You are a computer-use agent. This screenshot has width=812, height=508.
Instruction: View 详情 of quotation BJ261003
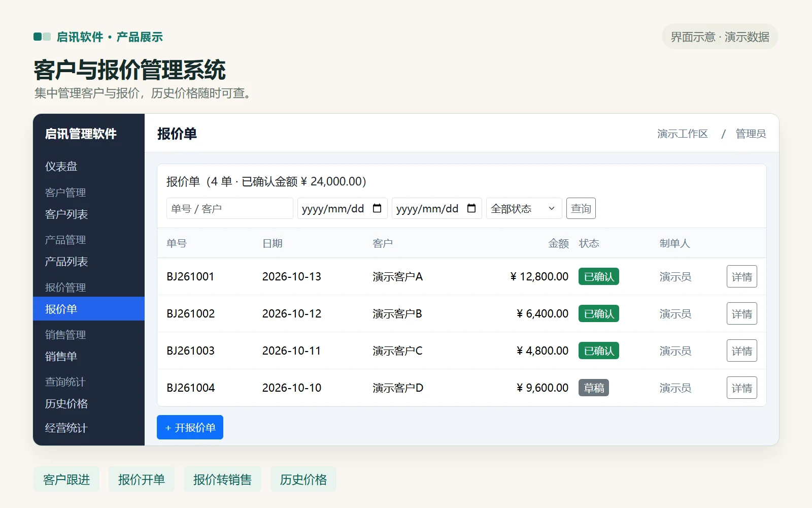coord(741,351)
